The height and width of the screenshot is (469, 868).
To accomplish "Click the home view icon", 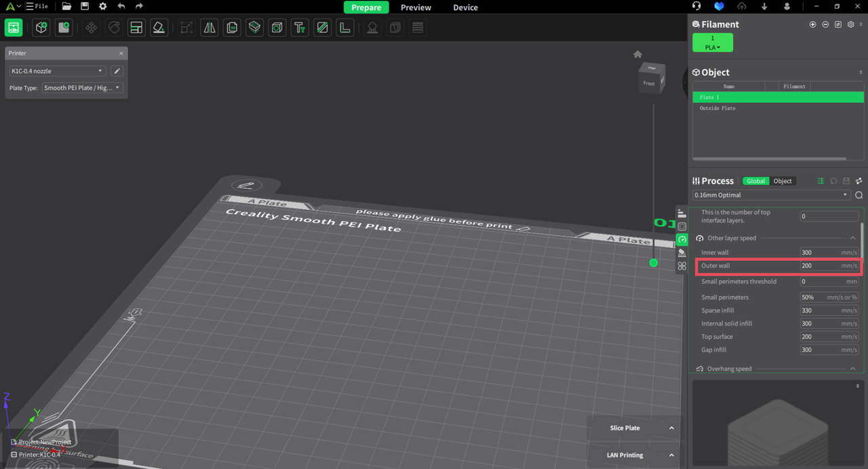I will tap(637, 54).
